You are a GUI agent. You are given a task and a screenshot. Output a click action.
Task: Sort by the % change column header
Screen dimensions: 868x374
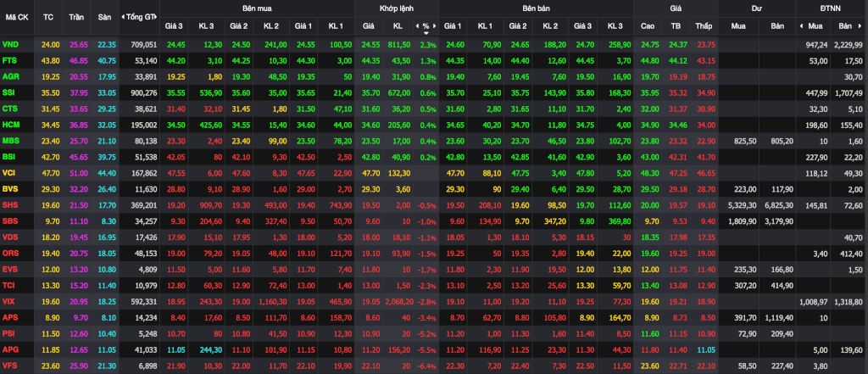click(x=426, y=26)
